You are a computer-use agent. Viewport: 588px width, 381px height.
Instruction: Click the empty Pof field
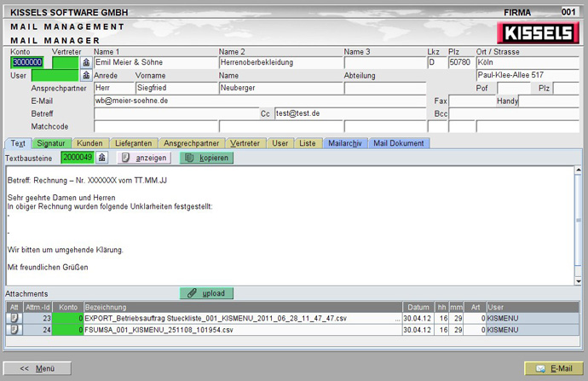514,89
